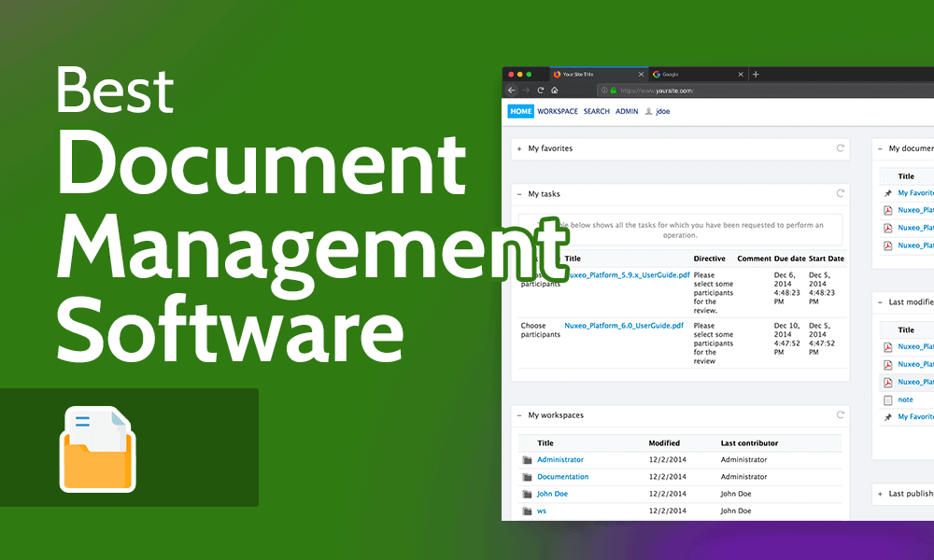Open the WORKSPACE menu item
This screenshot has width=934, height=560.
coord(558,111)
